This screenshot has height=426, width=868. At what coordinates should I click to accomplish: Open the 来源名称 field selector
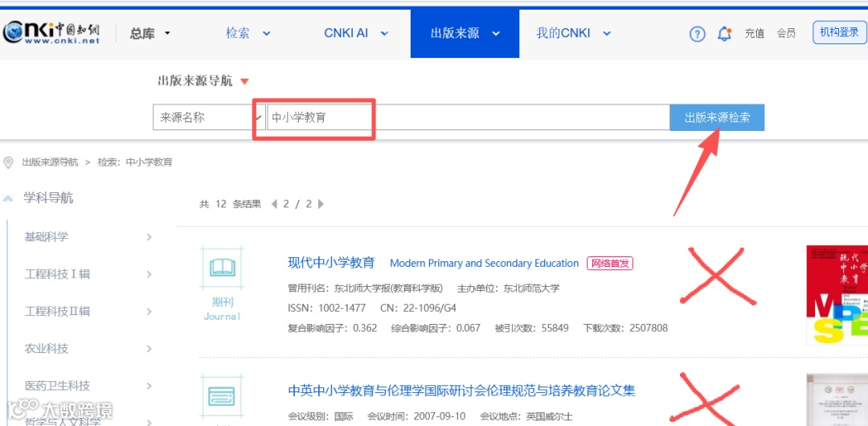tap(207, 117)
